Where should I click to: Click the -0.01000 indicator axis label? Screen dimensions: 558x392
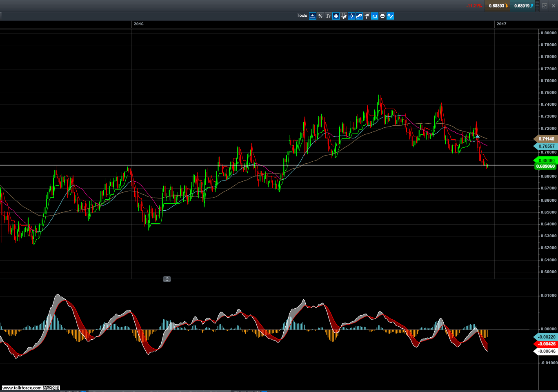(x=548, y=363)
